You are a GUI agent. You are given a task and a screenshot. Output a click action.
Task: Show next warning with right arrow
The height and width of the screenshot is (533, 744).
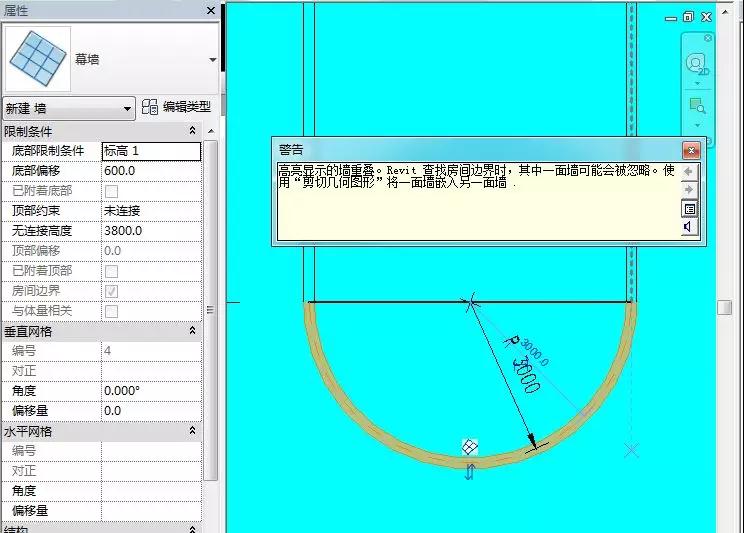pyautogui.click(x=689, y=190)
